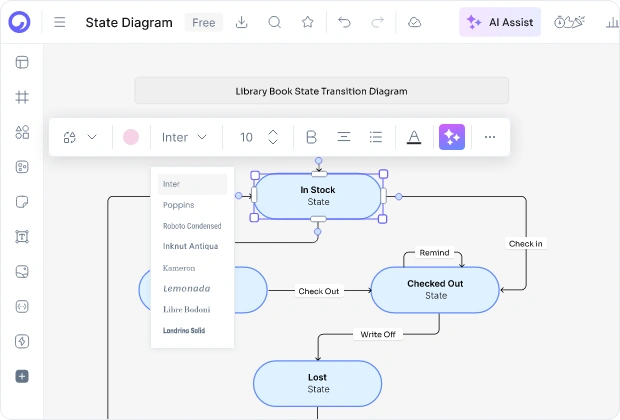Viewport: 620px width, 420px height.
Task: Select the frame tool in sidebar
Action: [22, 97]
